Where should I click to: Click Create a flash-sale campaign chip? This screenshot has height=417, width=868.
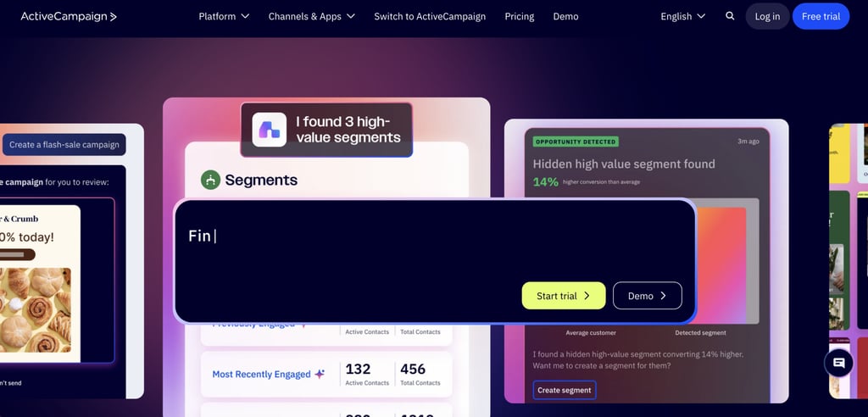(64, 145)
